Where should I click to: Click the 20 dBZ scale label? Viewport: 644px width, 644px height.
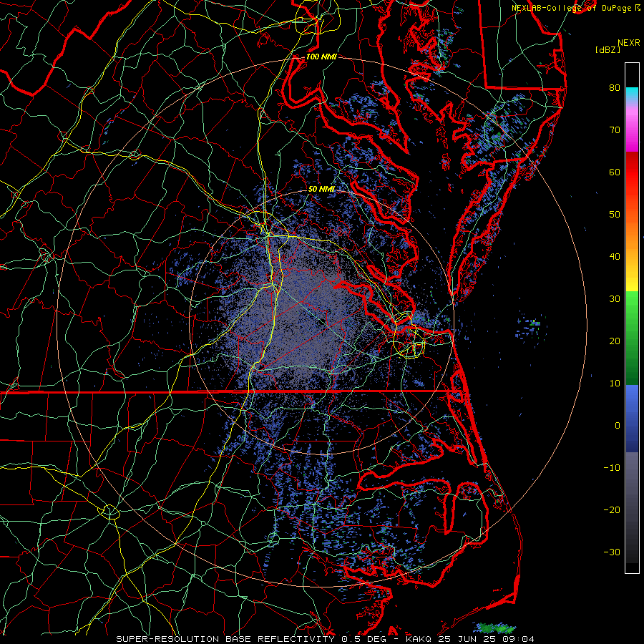(x=615, y=341)
